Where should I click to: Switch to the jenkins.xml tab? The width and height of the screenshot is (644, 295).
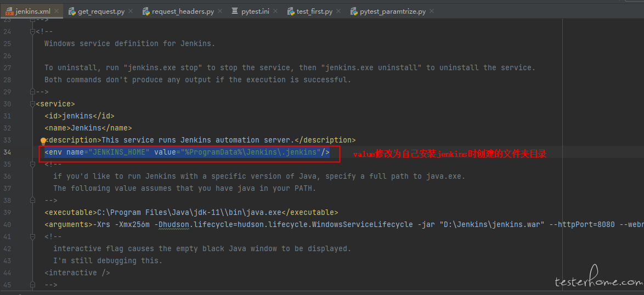coord(32,12)
